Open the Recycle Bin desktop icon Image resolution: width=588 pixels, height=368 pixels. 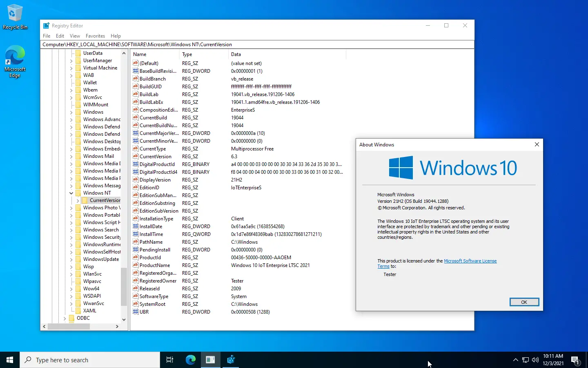click(x=15, y=16)
